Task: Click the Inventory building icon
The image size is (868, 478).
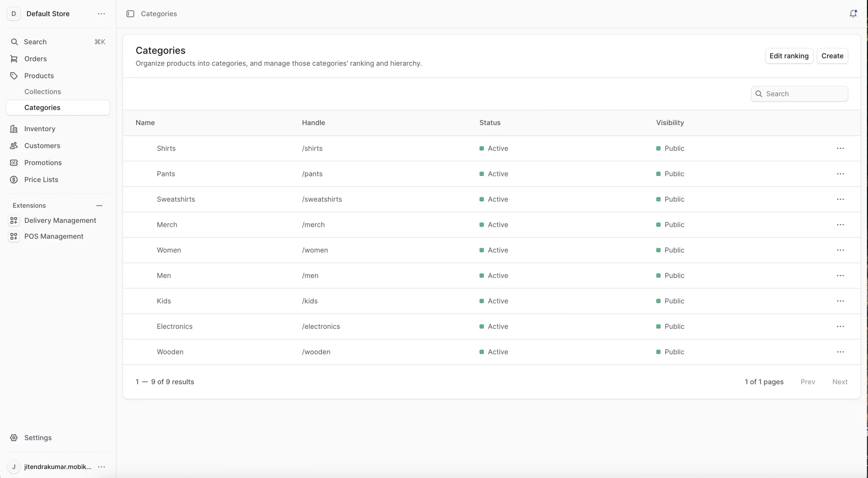Action: click(x=14, y=129)
